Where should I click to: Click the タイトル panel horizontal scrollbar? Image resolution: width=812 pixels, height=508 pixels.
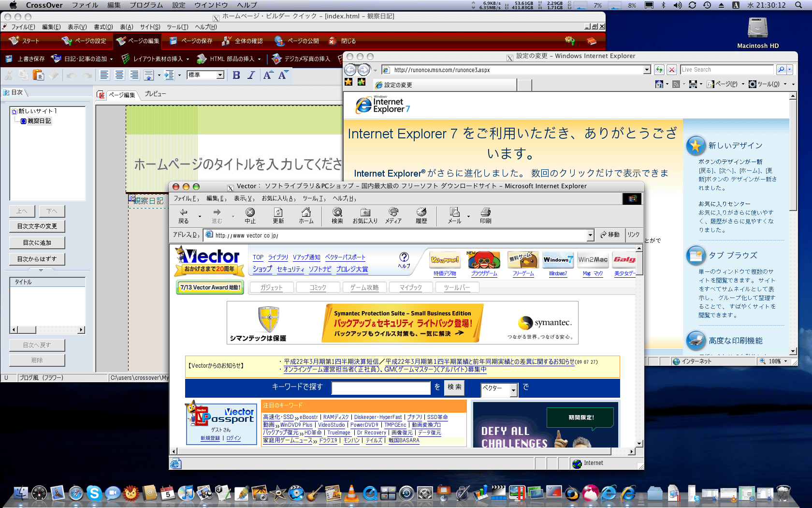tap(47, 330)
